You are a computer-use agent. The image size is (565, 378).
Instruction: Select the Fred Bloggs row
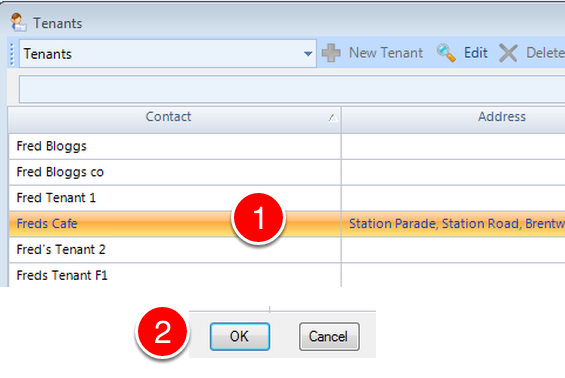point(287,146)
